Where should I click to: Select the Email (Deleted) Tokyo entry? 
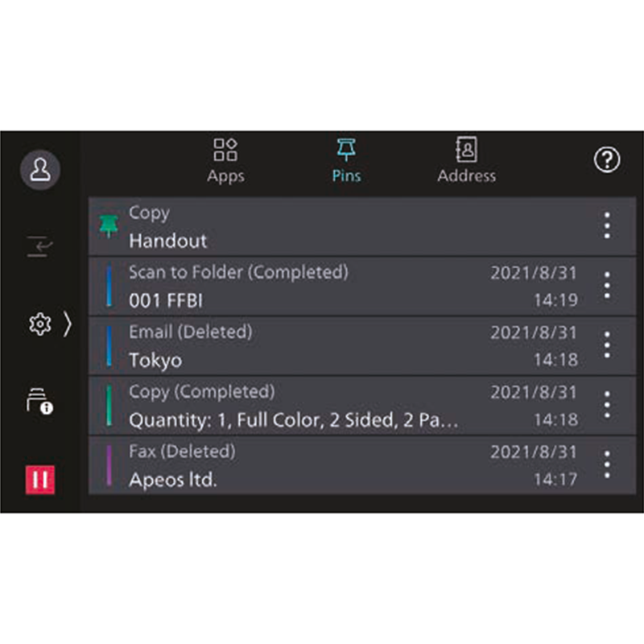click(x=362, y=346)
